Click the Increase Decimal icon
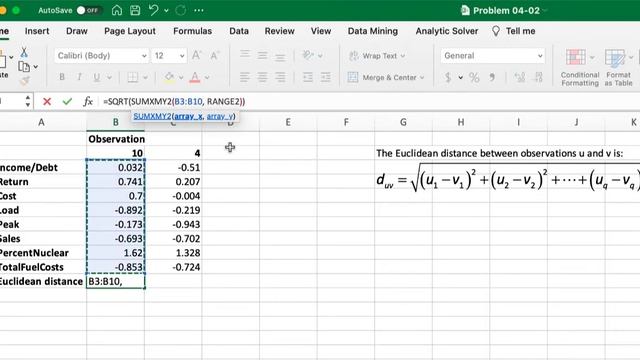This screenshot has height=360, width=640. click(520, 77)
